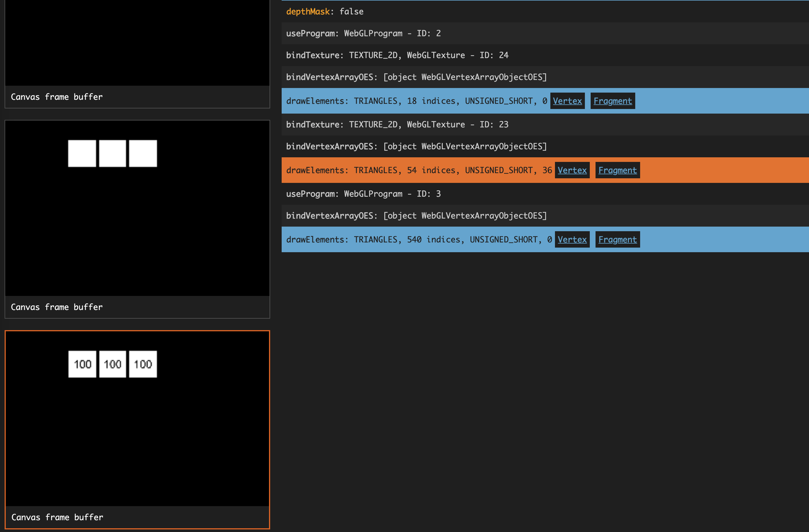The height and width of the screenshot is (532, 809).
Task: Select thumbnail showing three blank white squares
Action: tap(137, 208)
